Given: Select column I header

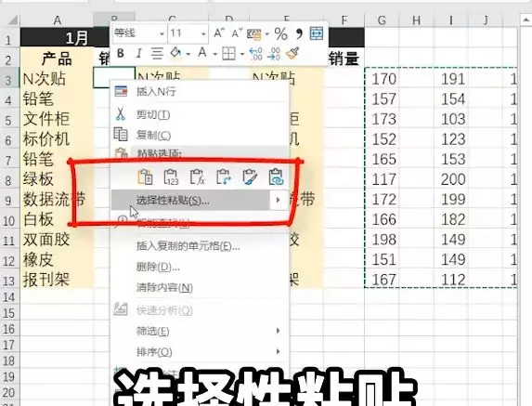Looking at the screenshot, I should [451, 20].
